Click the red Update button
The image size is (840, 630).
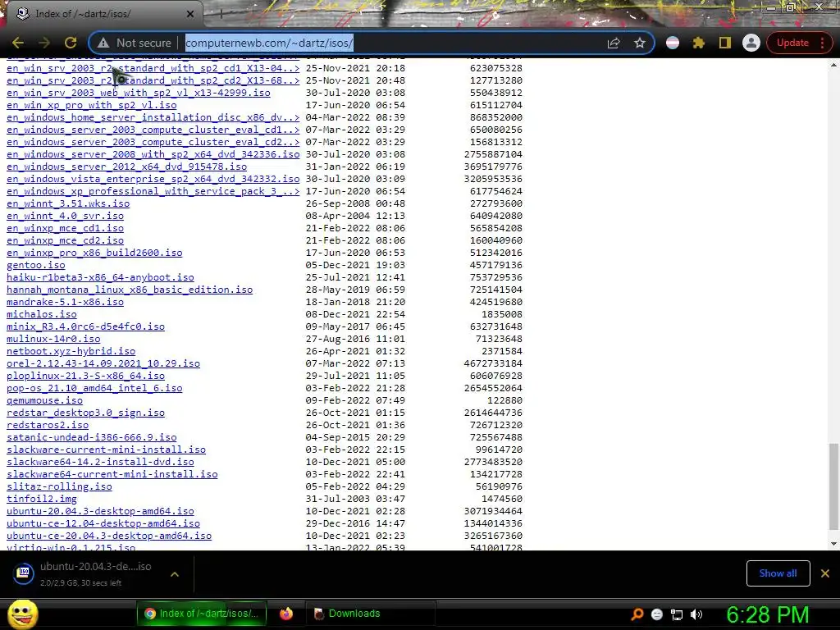click(x=792, y=43)
